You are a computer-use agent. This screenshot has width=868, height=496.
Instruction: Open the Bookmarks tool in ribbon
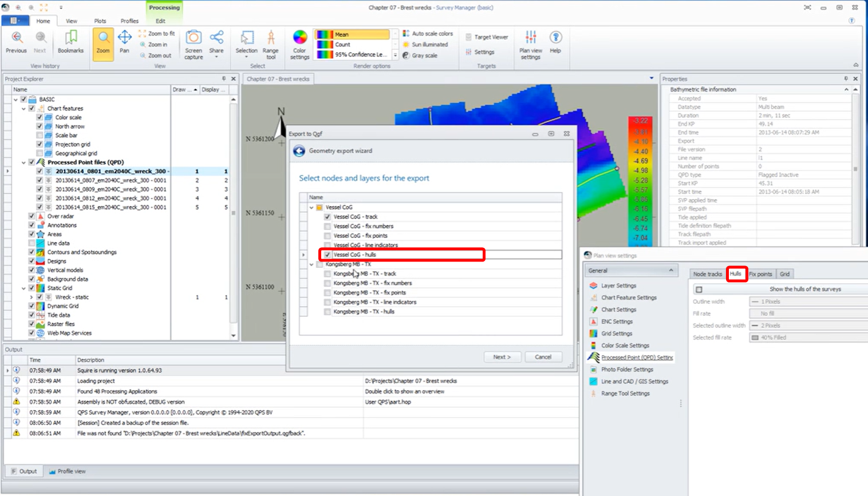pyautogui.click(x=70, y=42)
